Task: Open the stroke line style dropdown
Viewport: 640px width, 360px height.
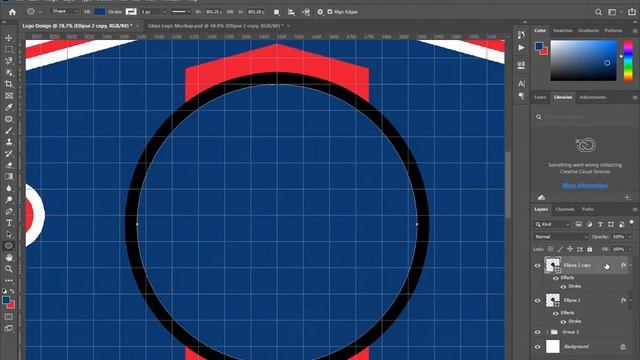Action: (181, 12)
